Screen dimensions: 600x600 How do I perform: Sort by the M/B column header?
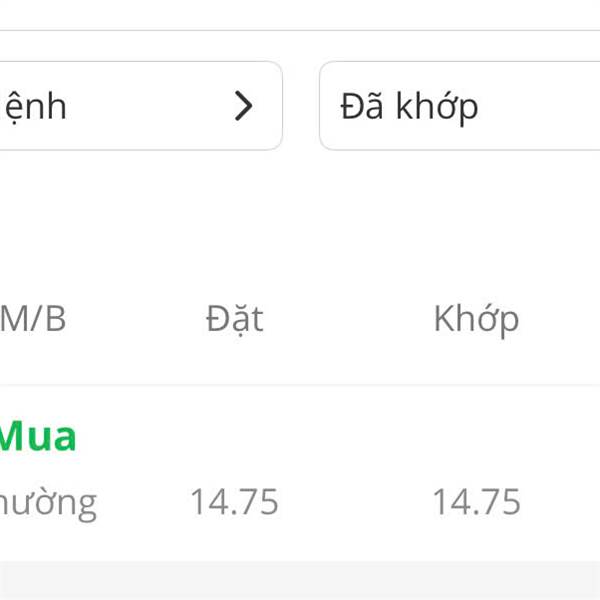[x=33, y=319]
